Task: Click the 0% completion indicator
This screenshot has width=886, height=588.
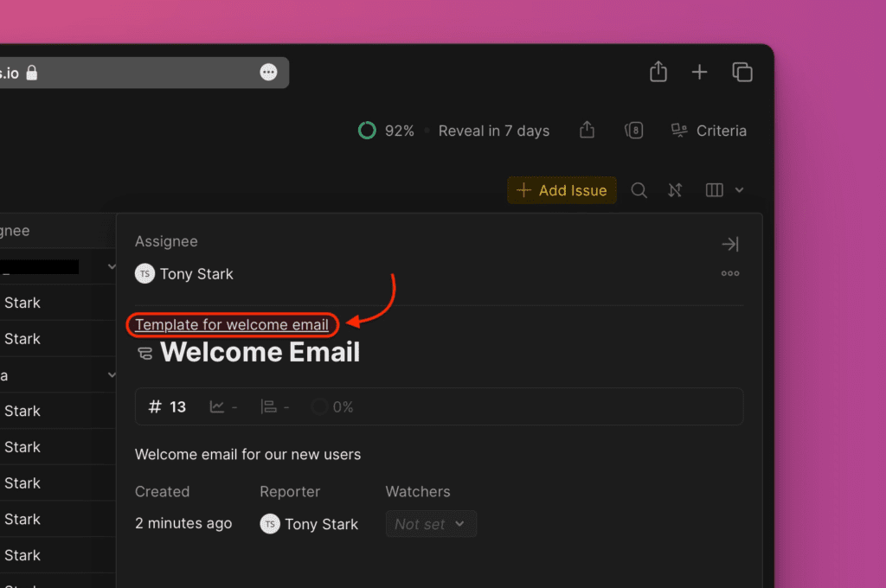Action: click(332, 406)
